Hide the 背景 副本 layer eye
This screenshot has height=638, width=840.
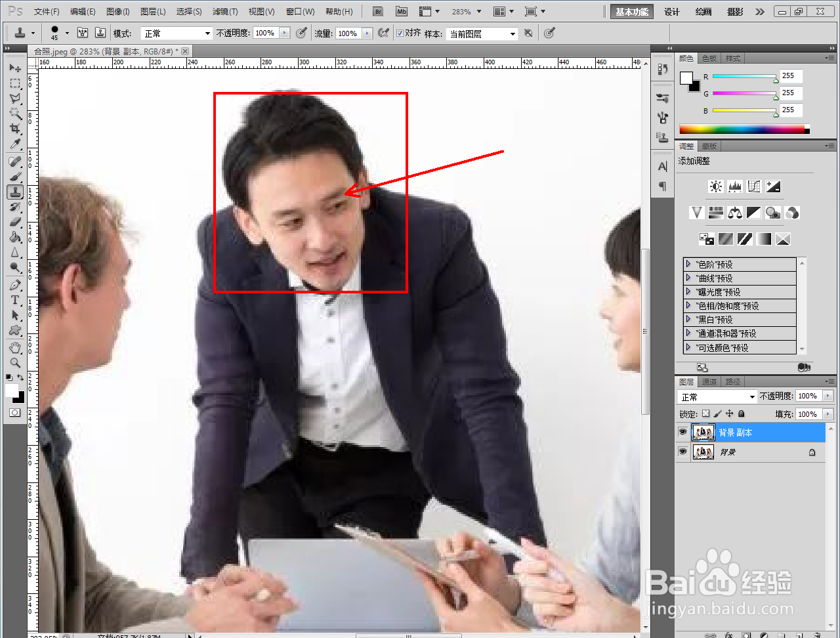(x=683, y=432)
